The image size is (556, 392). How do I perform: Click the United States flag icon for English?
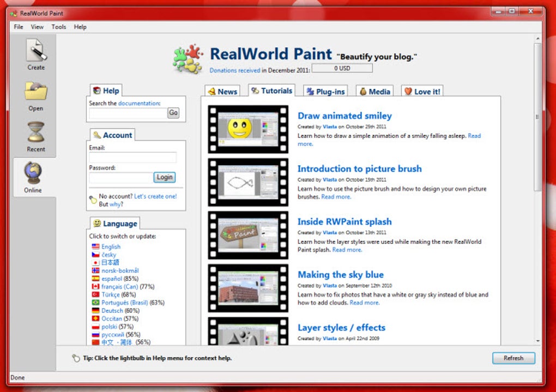coord(96,246)
